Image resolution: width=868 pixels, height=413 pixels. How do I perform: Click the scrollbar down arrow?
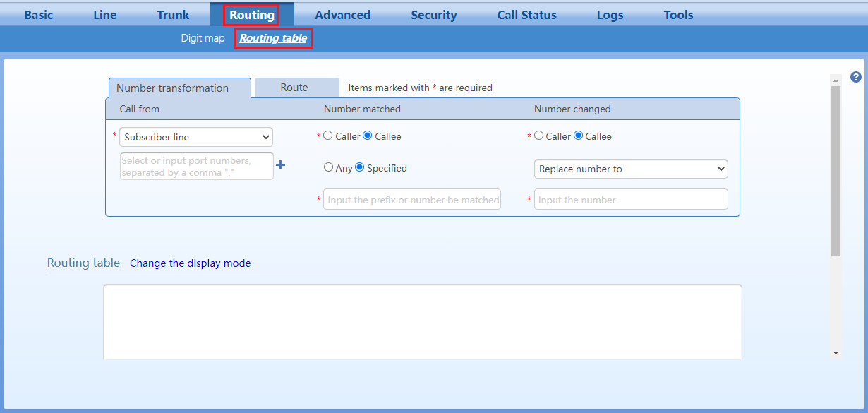coord(836,352)
